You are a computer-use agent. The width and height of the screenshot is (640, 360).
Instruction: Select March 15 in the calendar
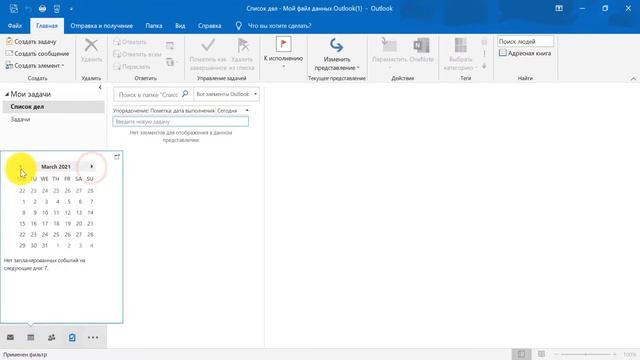pyautogui.click(x=22, y=224)
